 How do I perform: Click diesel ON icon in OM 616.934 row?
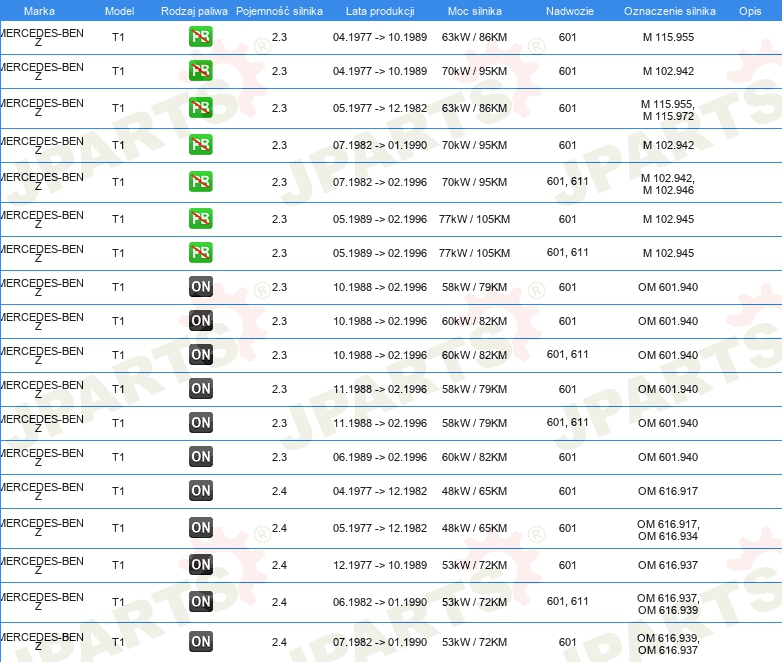200,527
